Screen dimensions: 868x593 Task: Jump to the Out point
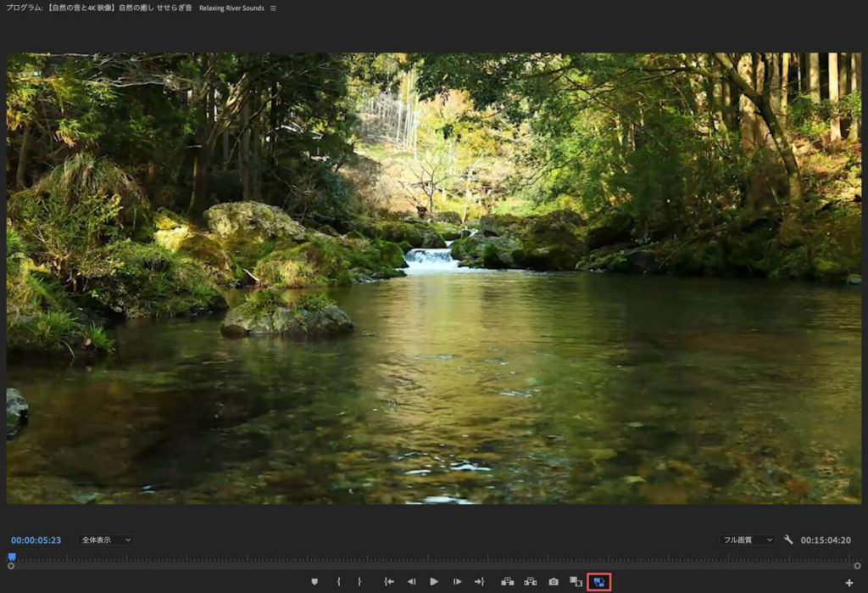pos(480,581)
